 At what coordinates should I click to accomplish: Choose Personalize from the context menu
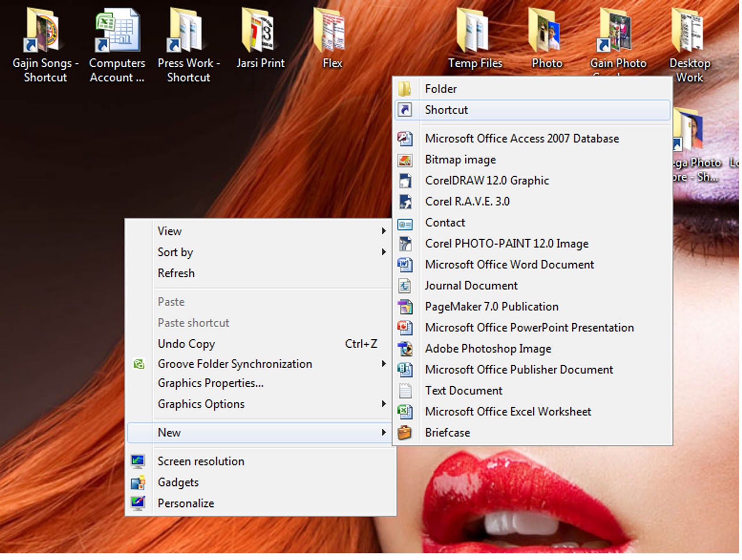185,503
